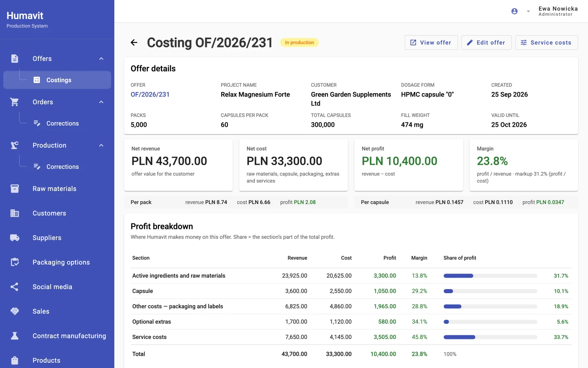Click Active ingredients share of profit bar
The width and height of the screenshot is (588, 368).
[x=490, y=276]
